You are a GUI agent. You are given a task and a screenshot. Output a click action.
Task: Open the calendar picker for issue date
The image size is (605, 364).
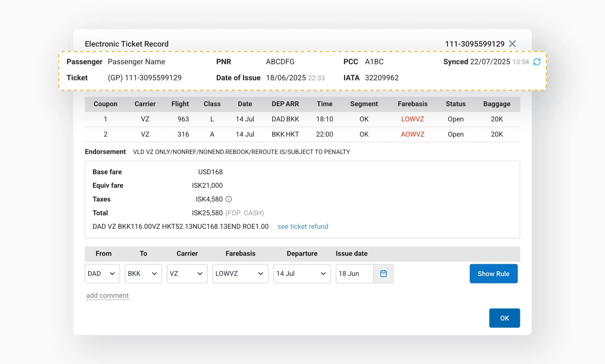click(384, 274)
